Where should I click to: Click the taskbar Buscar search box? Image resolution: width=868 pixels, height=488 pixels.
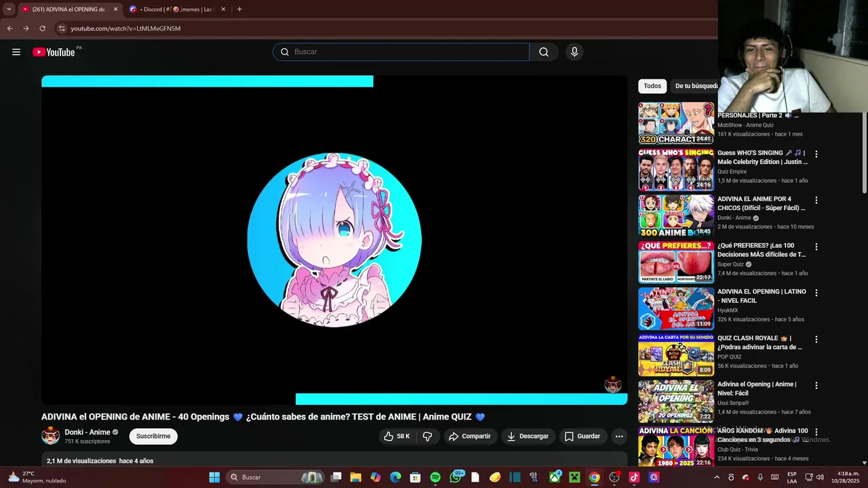(276, 477)
